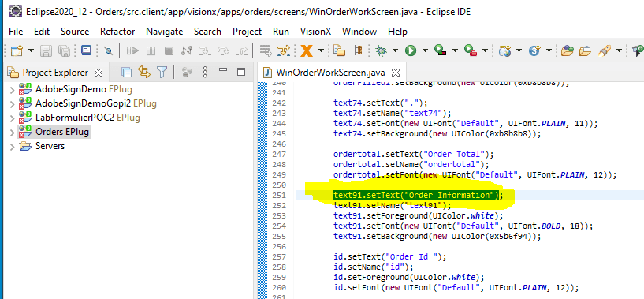Screen dimensions: 644x299
Task: Open the globe wizard dropdown arrow
Action: pos(519,51)
